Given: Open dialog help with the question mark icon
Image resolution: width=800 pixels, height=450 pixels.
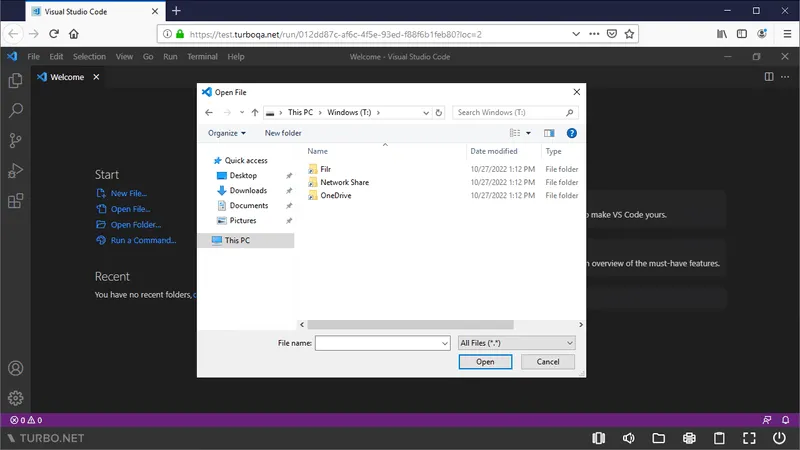Looking at the screenshot, I should [x=572, y=133].
